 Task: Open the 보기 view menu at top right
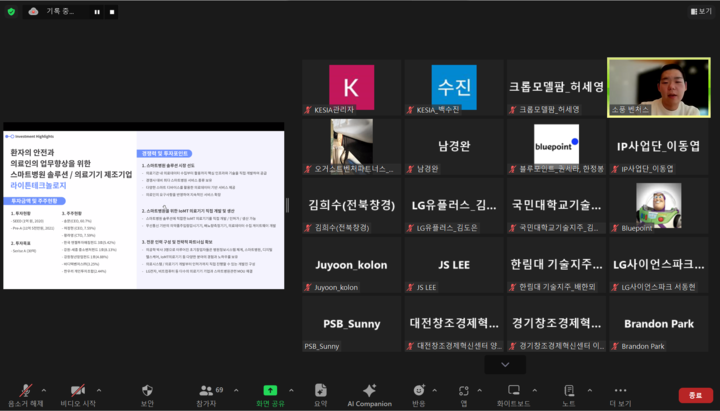point(700,11)
